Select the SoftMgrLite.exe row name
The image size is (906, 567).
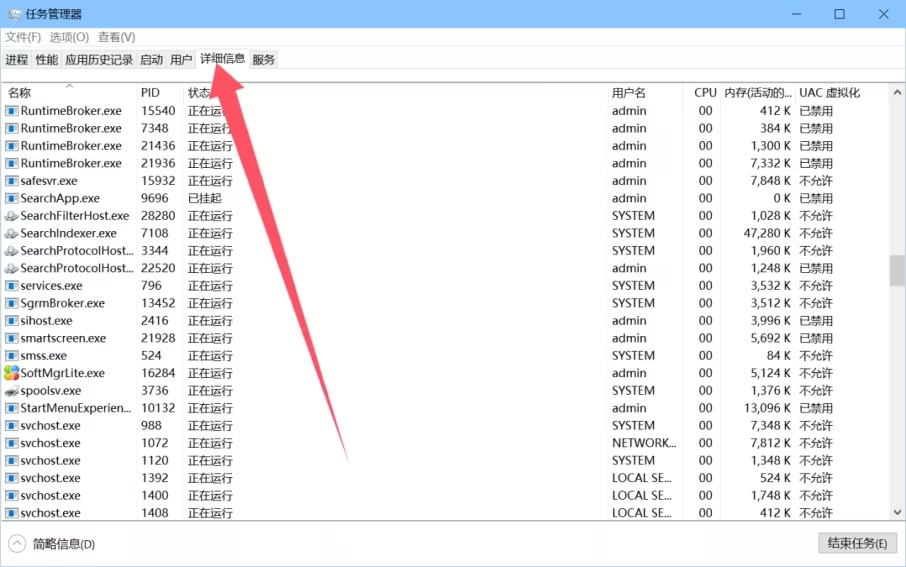click(x=62, y=373)
